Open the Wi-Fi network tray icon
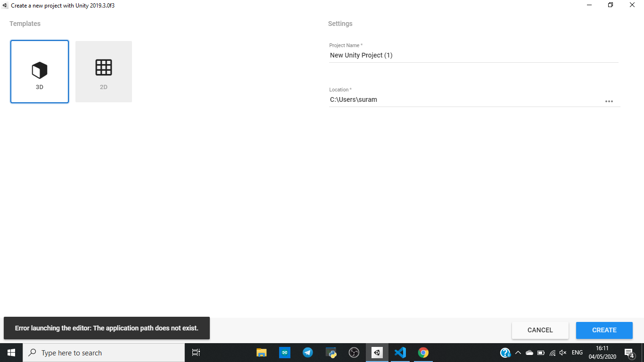The height and width of the screenshot is (362, 644). pos(552,353)
